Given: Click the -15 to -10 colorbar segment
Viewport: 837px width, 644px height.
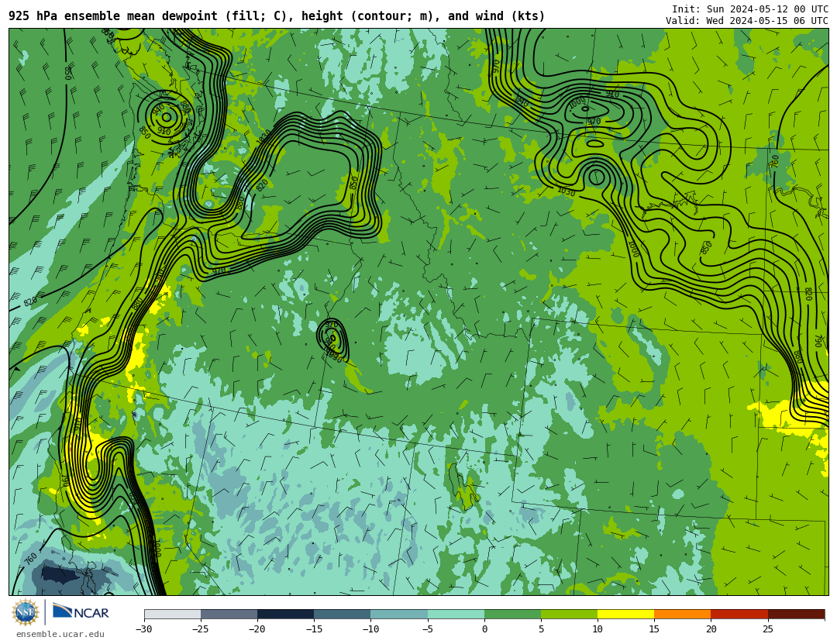Looking at the screenshot, I should click(x=343, y=614).
